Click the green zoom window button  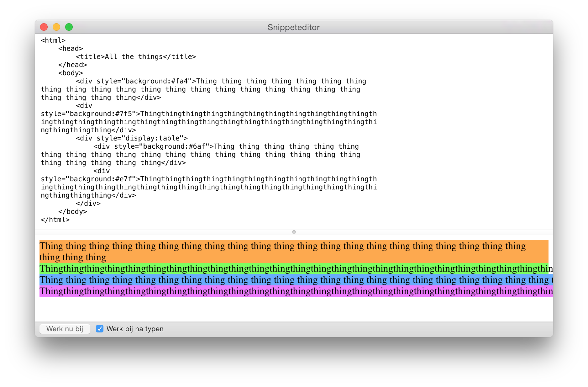69,27
